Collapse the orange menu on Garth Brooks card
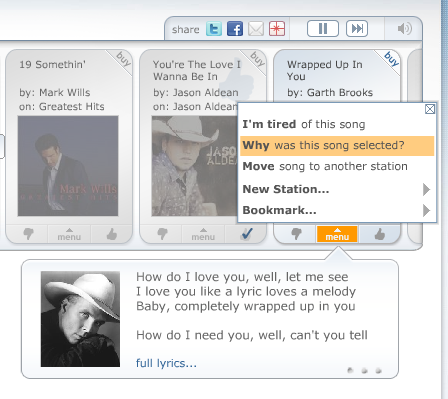Image resolution: width=448 pixels, height=399 pixels. (337, 234)
